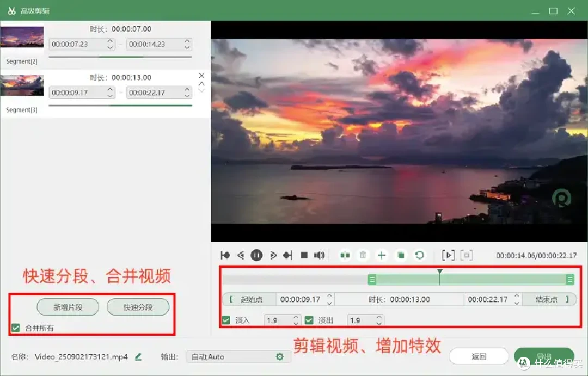588x376 pixels.
Task: Edit the file name with pencil icon
Action: click(x=138, y=357)
